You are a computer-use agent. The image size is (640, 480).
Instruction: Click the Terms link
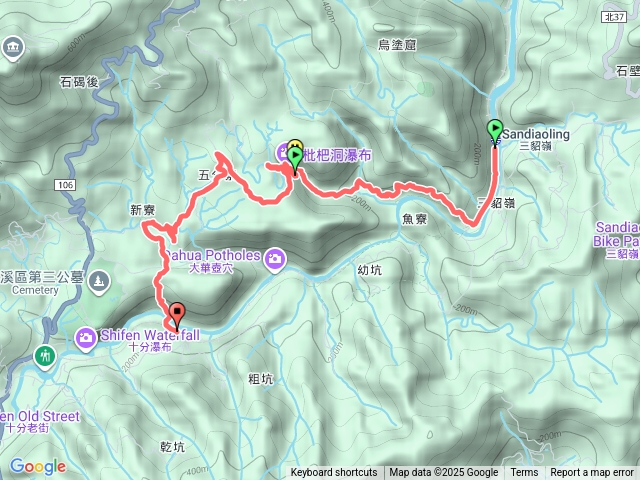[x=524, y=473]
